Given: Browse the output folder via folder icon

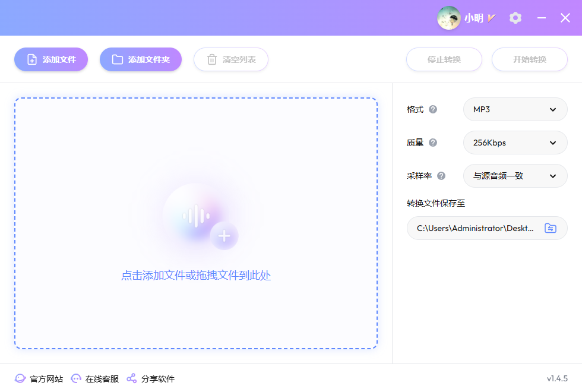Looking at the screenshot, I should [551, 228].
